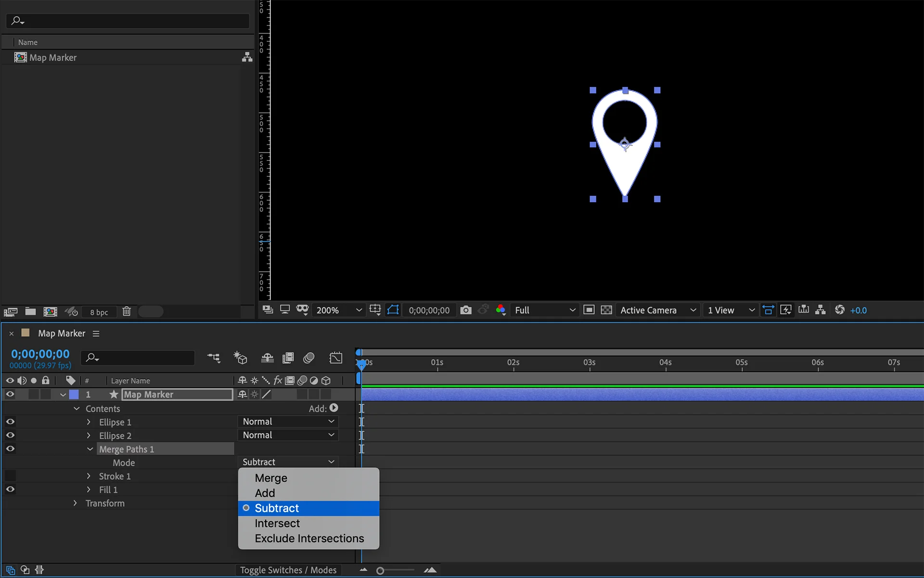The image size is (924, 578).
Task: Delete selected project item with trash icon
Action: coord(127,311)
